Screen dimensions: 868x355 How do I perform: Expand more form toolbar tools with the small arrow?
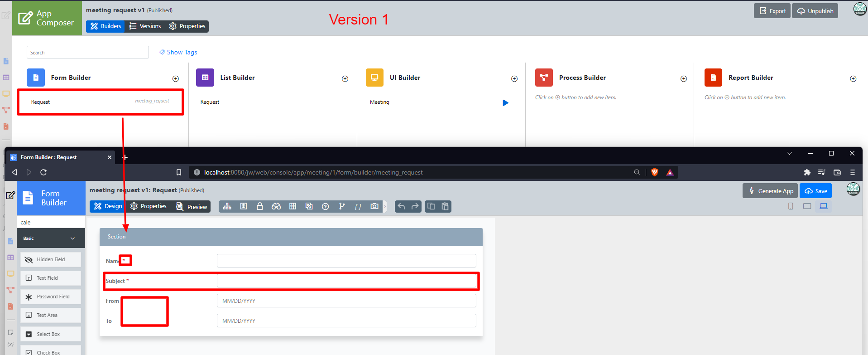[x=385, y=206]
